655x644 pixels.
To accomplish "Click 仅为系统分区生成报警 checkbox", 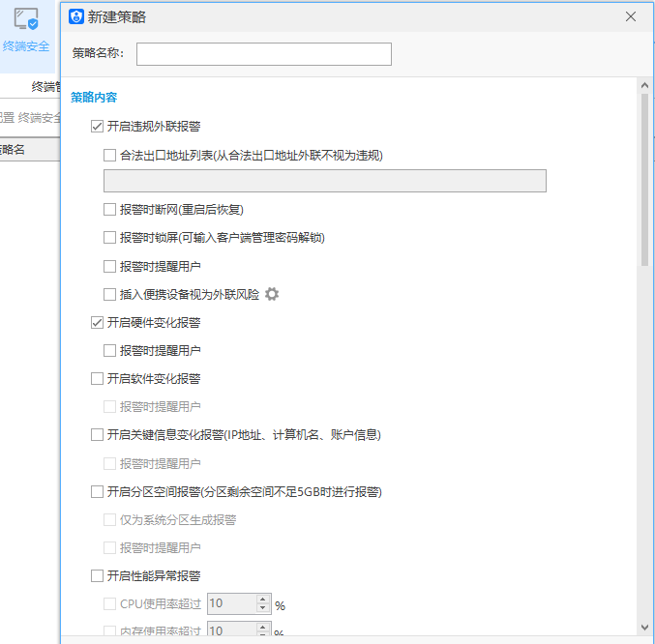I will click(x=110, y=519).
